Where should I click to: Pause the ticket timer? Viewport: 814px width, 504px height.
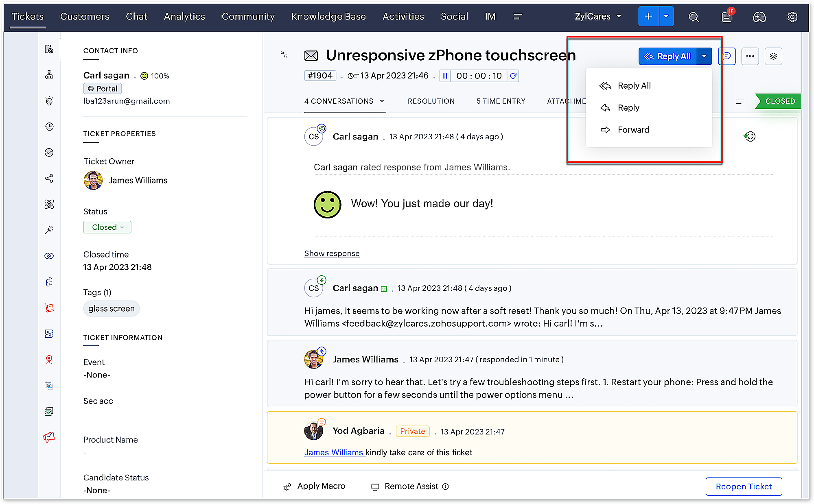point(445,76)
